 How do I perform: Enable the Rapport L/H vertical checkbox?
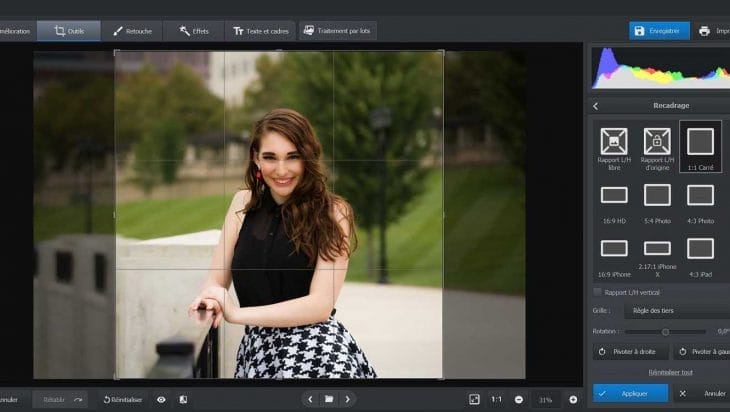click(598, 292)
